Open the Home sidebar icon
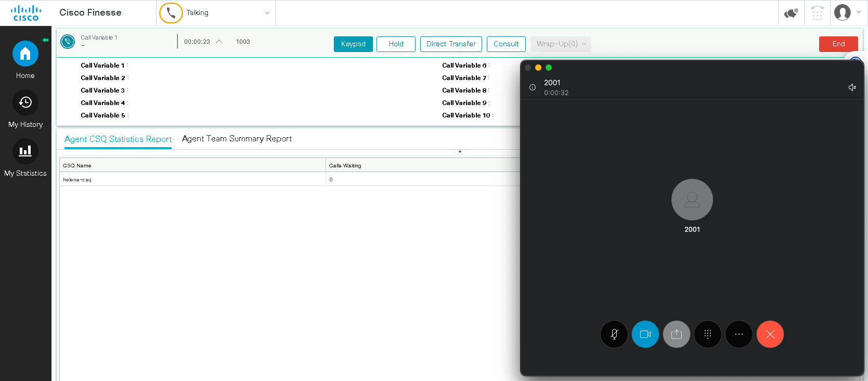868x381 pixels. click(25, 54)
